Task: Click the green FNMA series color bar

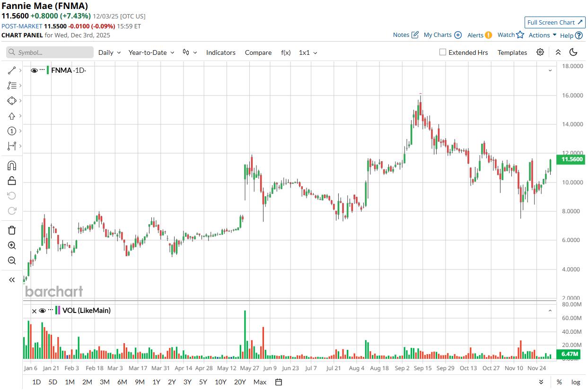Action: coord(48,70)
